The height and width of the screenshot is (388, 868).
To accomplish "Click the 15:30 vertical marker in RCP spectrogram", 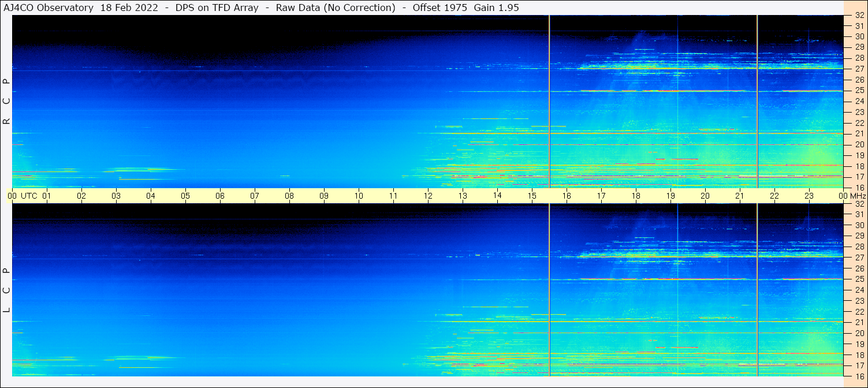I will pyautogui.click(x=549, y=102).
